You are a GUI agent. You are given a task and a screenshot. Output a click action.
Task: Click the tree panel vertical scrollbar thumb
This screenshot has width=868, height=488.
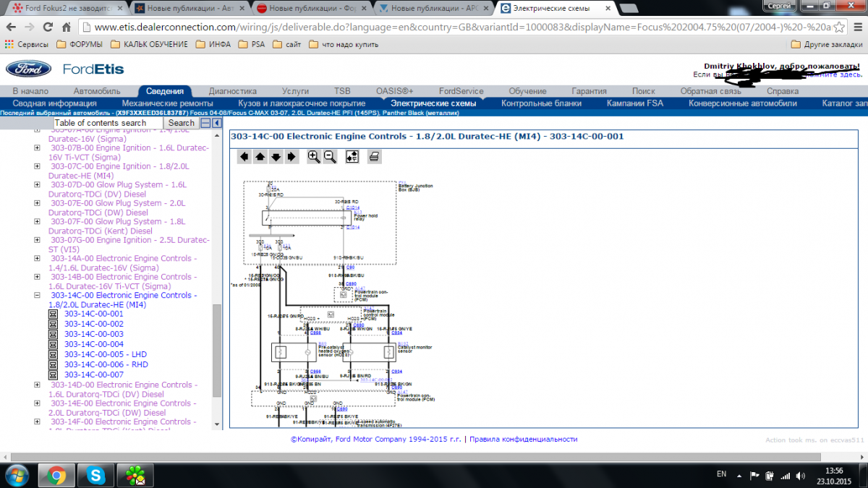click(x=216, y=347)
